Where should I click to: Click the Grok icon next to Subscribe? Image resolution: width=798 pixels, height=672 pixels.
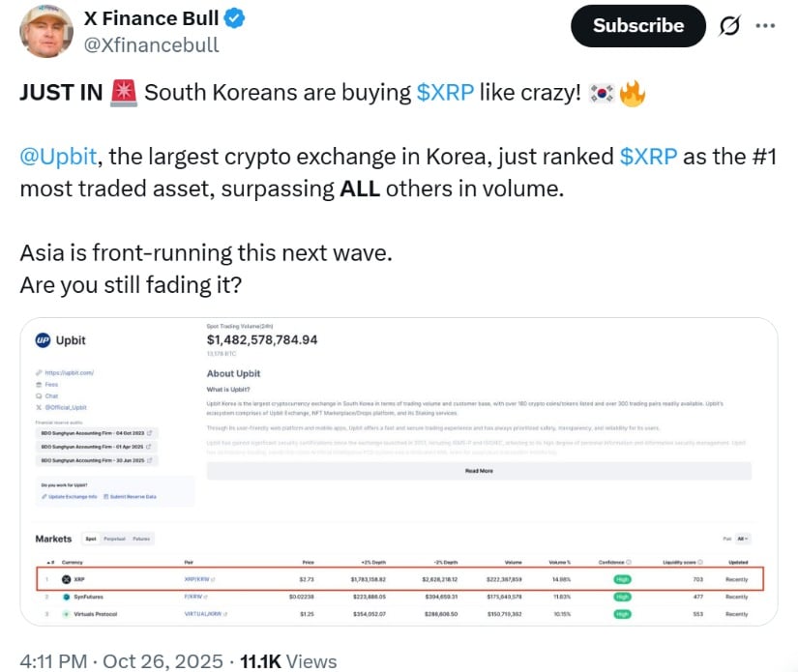coord(729,26)
